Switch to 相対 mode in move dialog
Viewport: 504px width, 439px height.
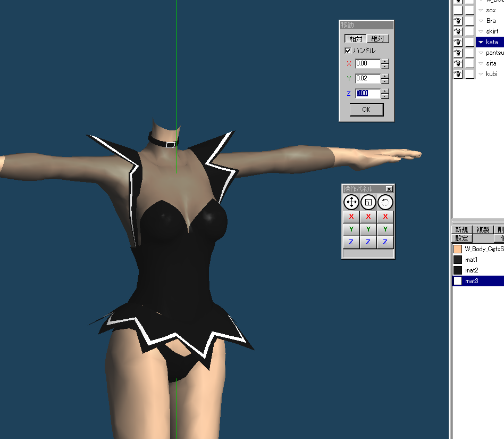point(355,39)
